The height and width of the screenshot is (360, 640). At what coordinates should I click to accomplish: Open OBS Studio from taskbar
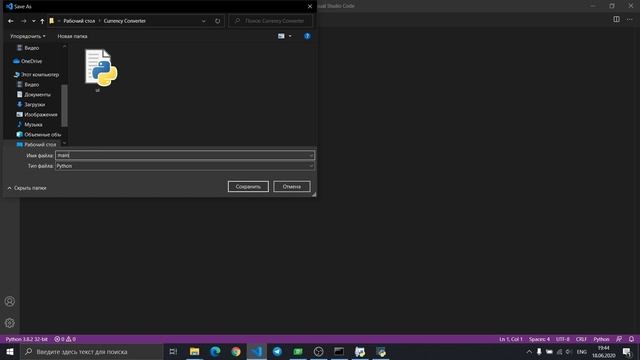click(318, 351)
